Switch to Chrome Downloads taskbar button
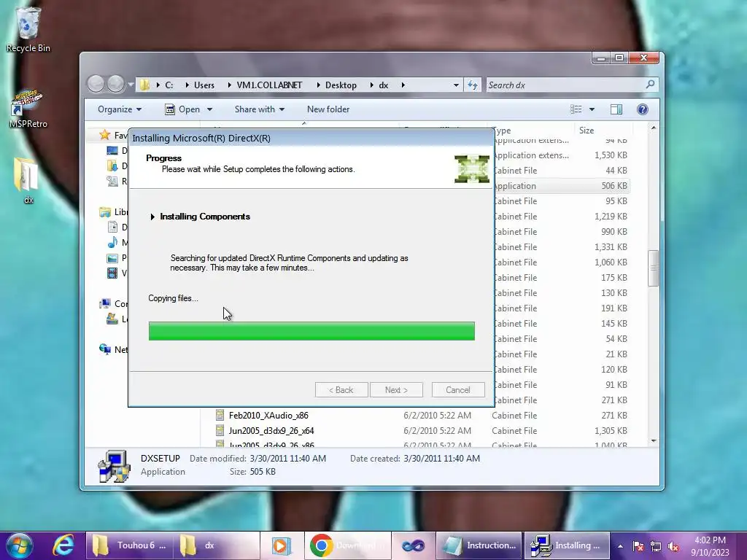The width and height of the screenshot is (747, 560). click(x=348, y=545)
